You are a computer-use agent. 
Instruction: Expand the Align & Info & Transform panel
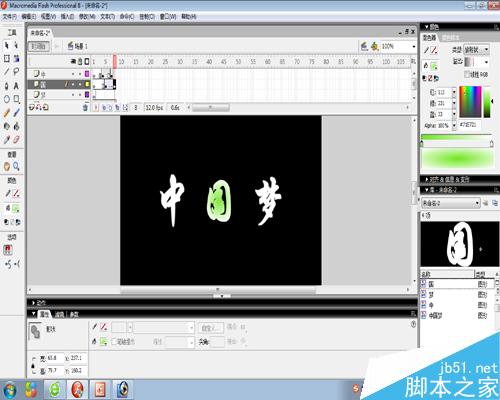(x=427, y=179)
